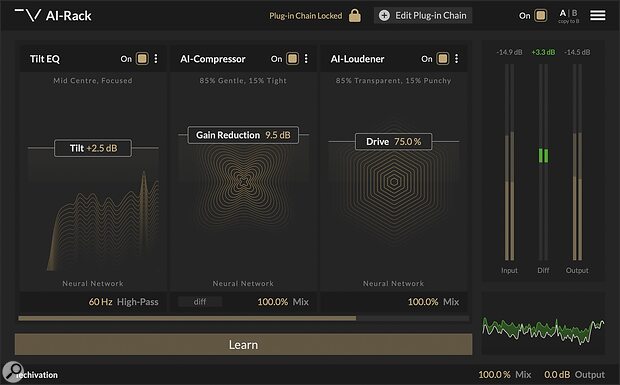Click the Learn button
The height and width of the screenshot is (385, 620).
pos(243,344)
